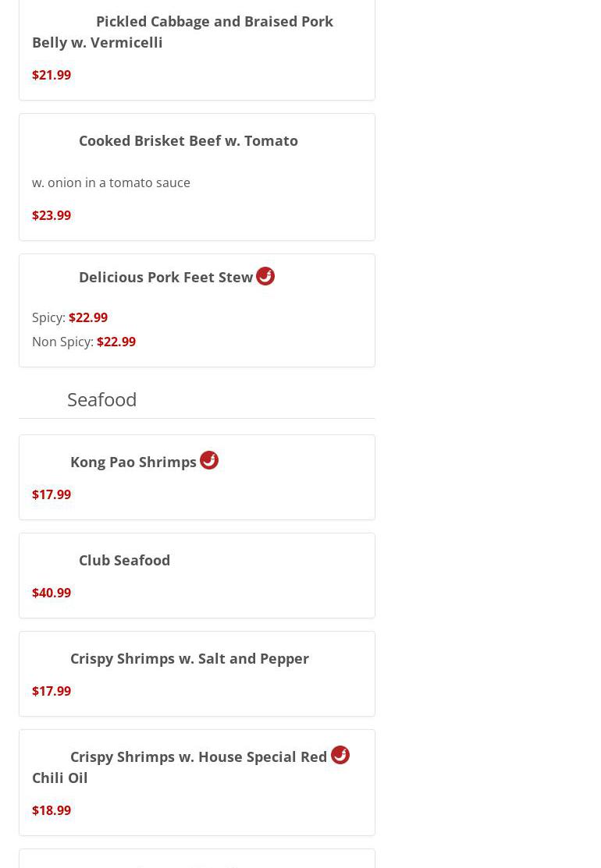Select the $17.99 price under Kong Pao Shrimps
601x868 pixels.
tap(52, 494)
